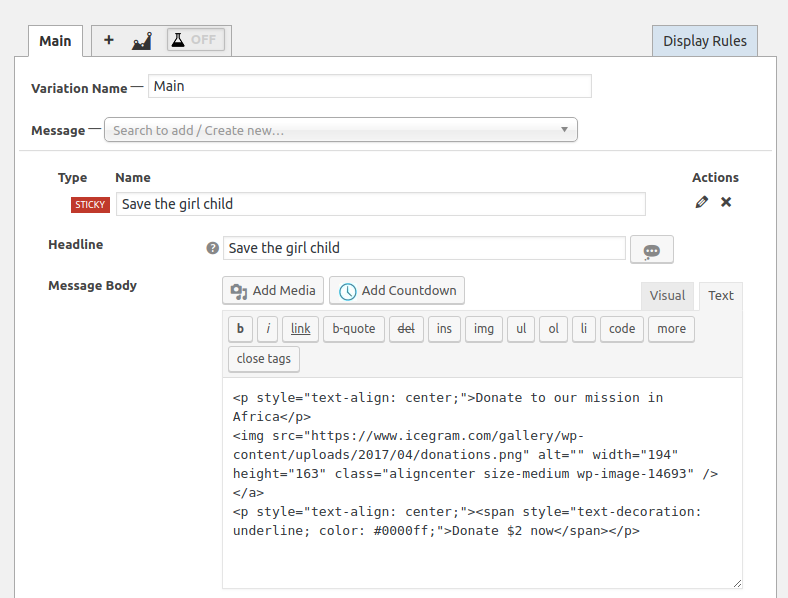Remove the message with X icon

click(x=726, y=202)
